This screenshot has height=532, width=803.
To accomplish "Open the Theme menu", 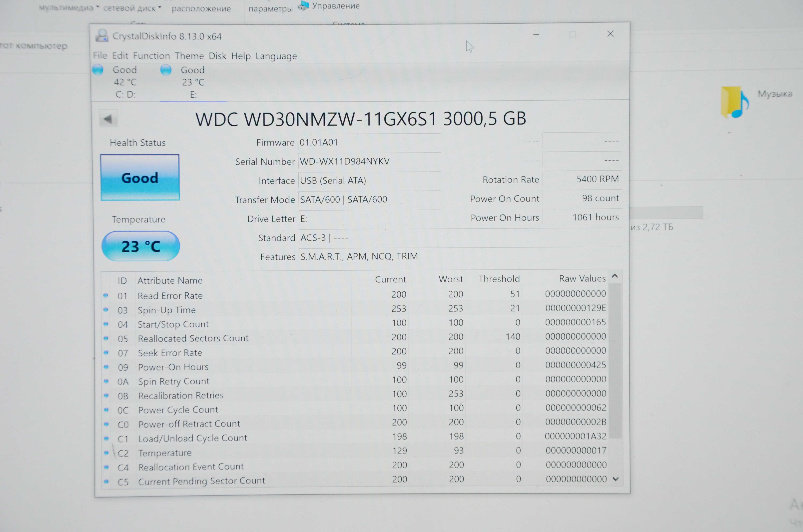I will click(x=189, y=56).
